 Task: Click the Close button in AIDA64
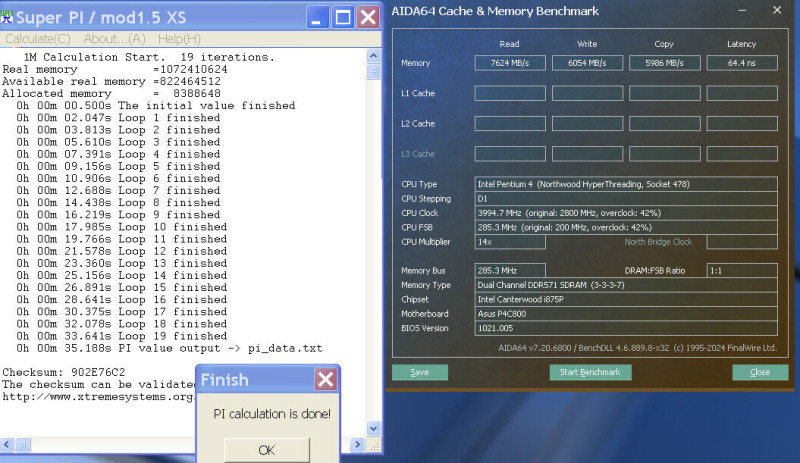coord(760,372)
